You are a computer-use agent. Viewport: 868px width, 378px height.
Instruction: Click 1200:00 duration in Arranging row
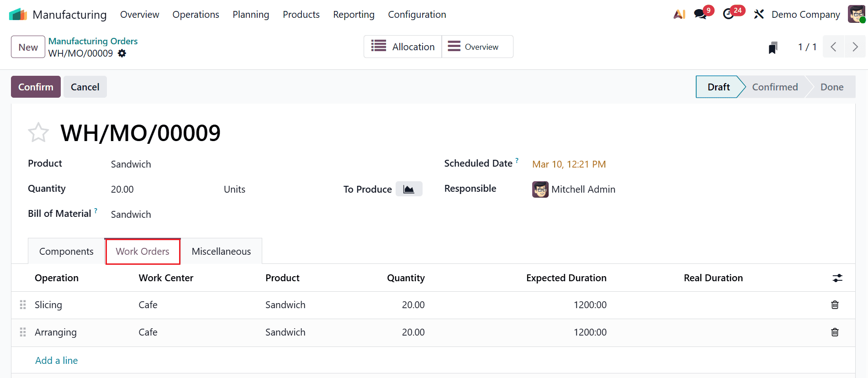[590, 332]
